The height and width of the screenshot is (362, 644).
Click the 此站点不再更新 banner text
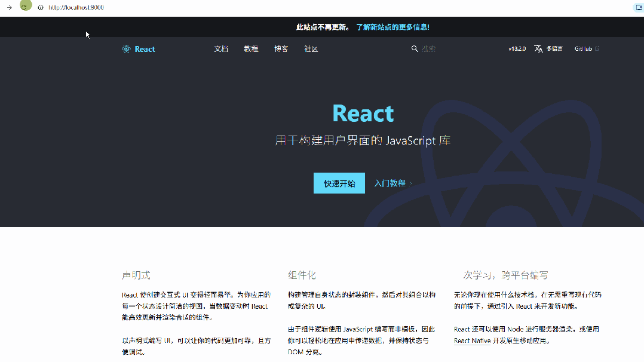323,27
